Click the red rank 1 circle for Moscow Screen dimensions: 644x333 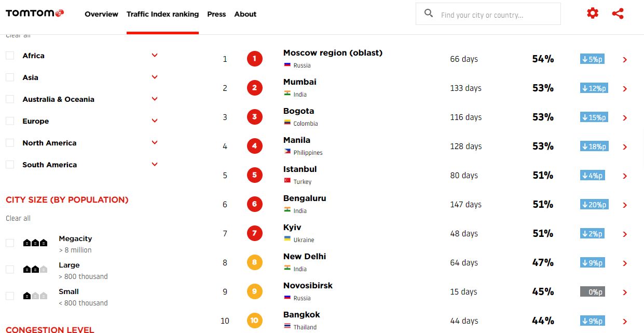click(x=254, y=59)
